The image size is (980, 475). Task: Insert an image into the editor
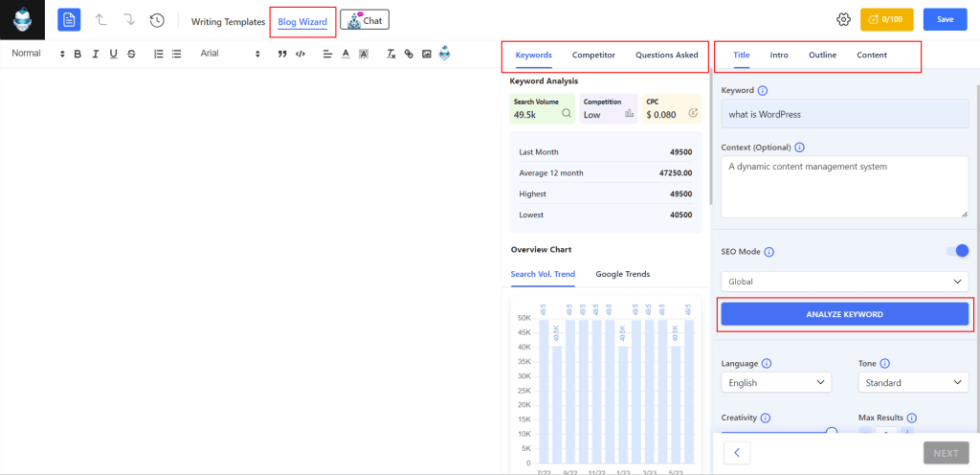tap(427, 55)
